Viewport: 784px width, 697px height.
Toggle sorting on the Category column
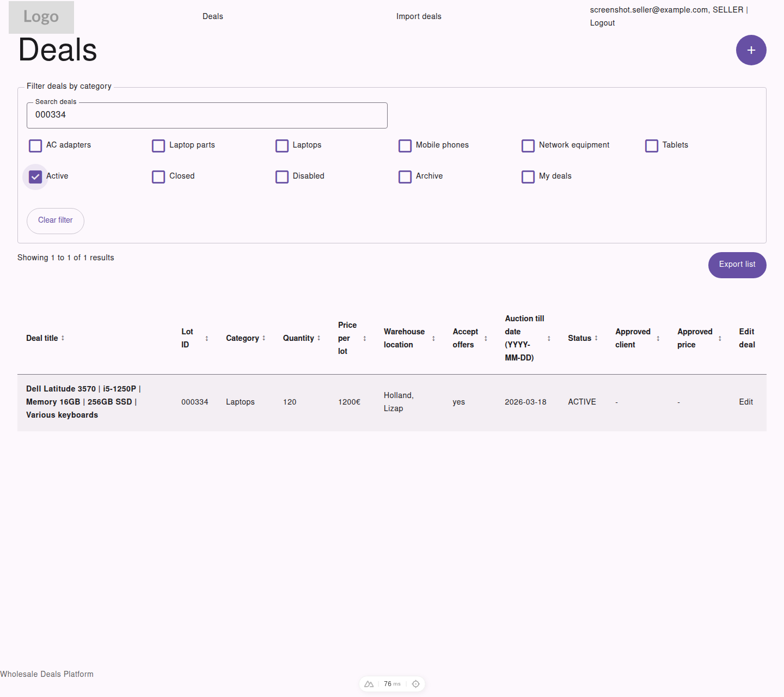point(264,338)
